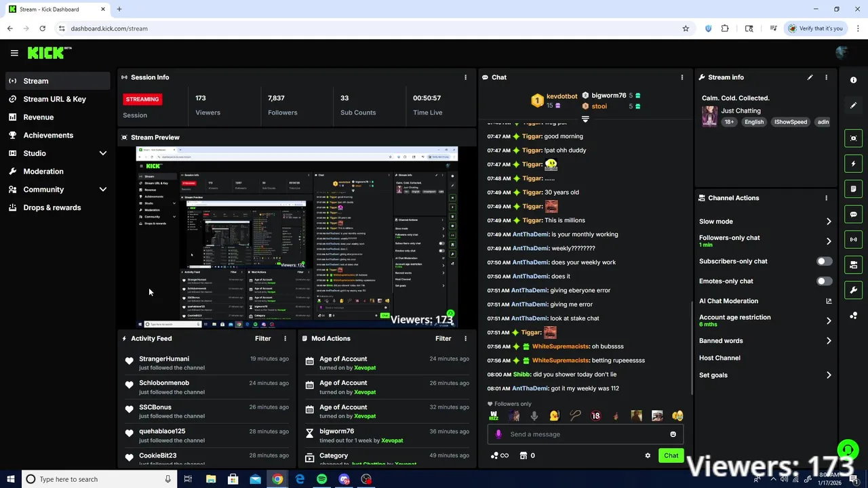The width and height of the screenshot is (868, 488).
Task: Toggle stream preview widget in right rail
Action: [x=853, y=138]
